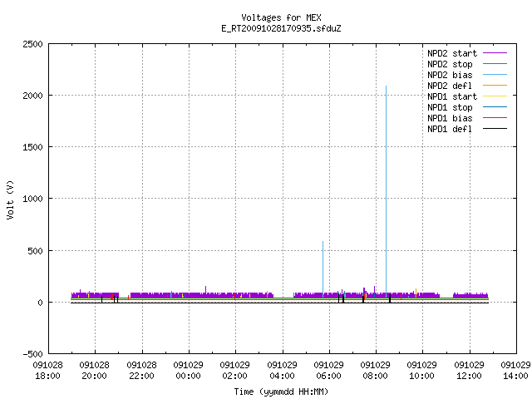This screenshot has width=532, height=399.
Task: Click the NPD2 bias spike reaching about 580 V
Action: click(x=323, y=268)
